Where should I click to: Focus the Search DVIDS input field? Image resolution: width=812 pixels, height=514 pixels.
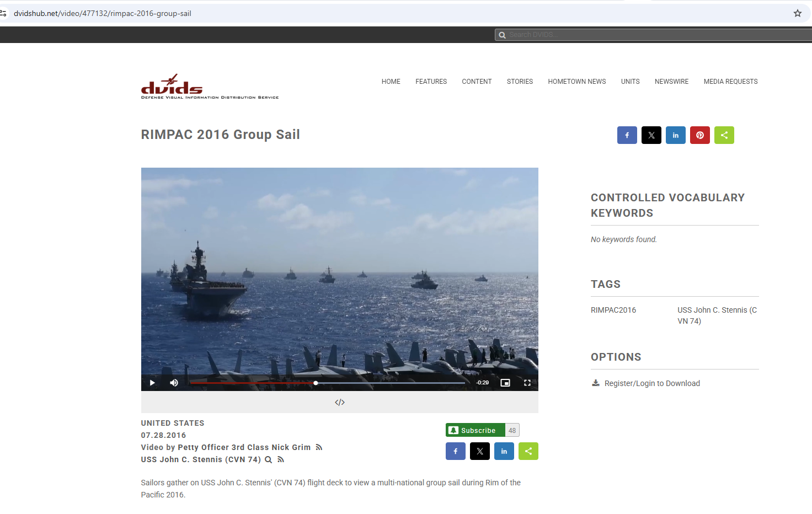coord(656,35)
